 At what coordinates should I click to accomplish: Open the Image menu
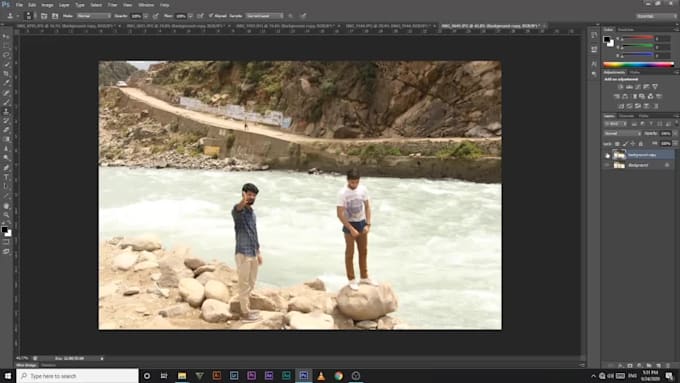coord(47,5)
